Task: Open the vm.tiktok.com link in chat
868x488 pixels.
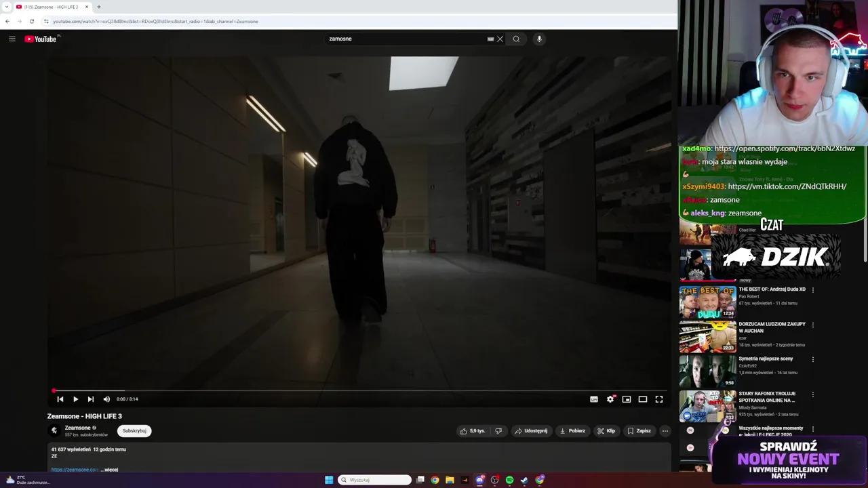Action: coord(787,186)
